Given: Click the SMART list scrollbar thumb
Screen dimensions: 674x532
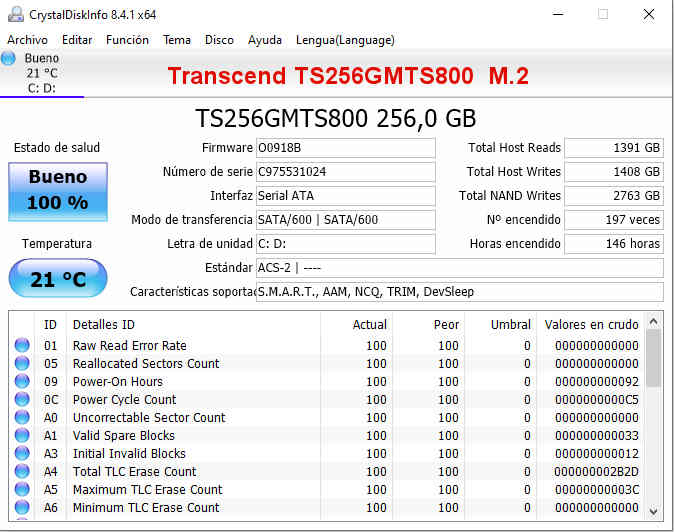Looking at the screenshot, I should pos(654,358).
